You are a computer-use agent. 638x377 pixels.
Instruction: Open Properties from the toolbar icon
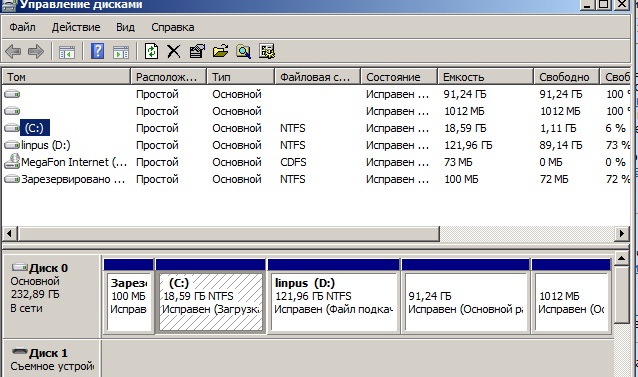(x=197, y=52)
